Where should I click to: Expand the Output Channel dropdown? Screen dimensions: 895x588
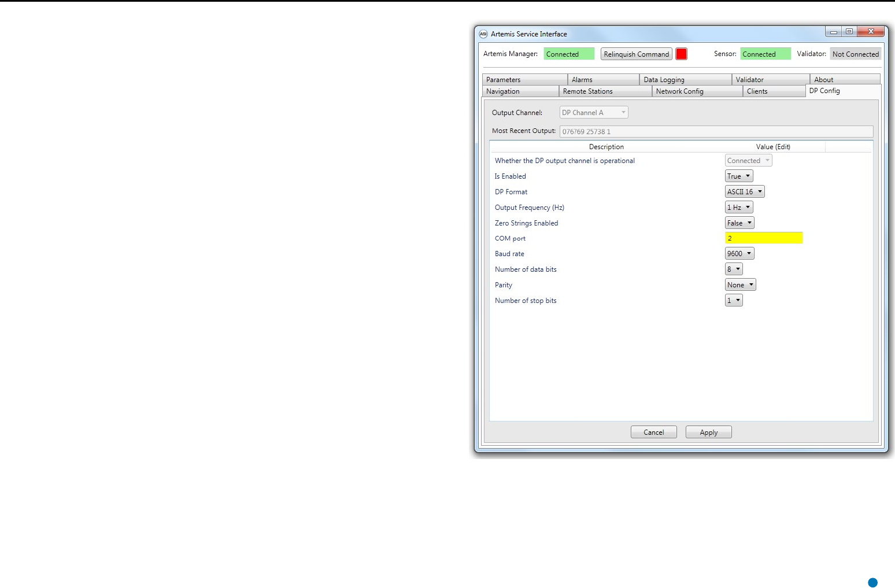click(594, 113)
